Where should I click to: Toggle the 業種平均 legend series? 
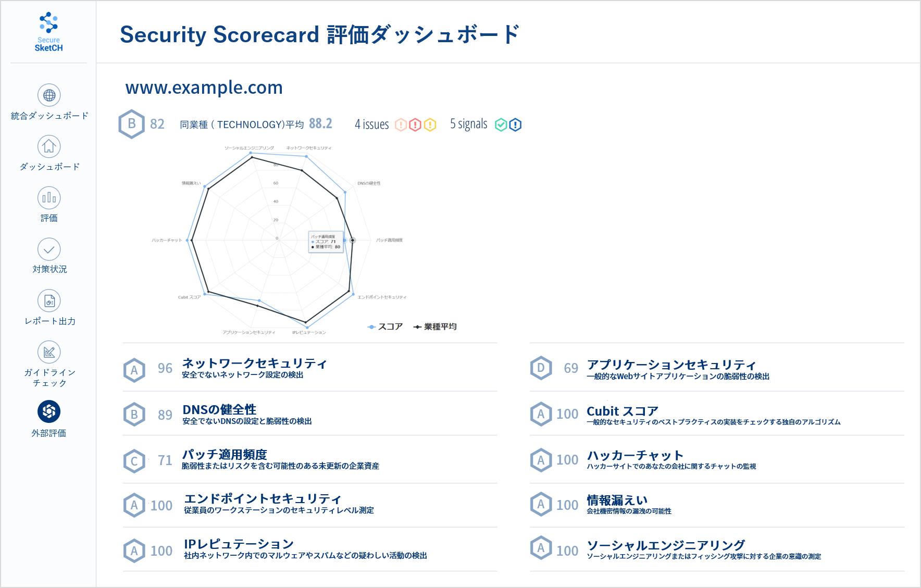[x=435, y=327]
